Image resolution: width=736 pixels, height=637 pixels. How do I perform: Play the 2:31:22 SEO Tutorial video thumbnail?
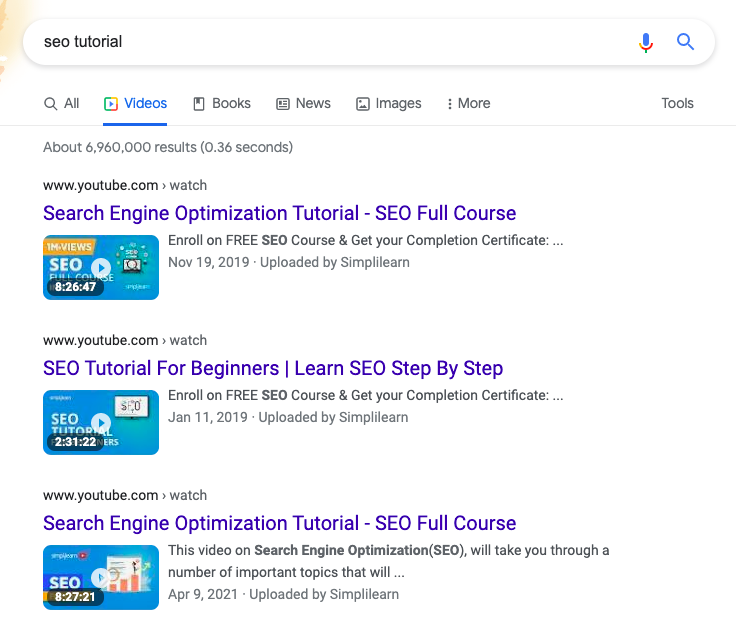(x=101, y=422)
